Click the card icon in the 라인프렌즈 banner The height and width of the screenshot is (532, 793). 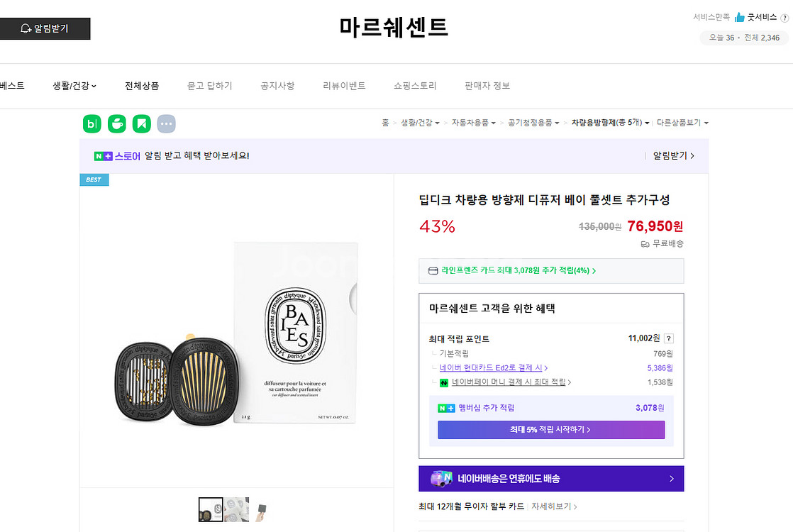pyautogui.click(x=432, y=270)
